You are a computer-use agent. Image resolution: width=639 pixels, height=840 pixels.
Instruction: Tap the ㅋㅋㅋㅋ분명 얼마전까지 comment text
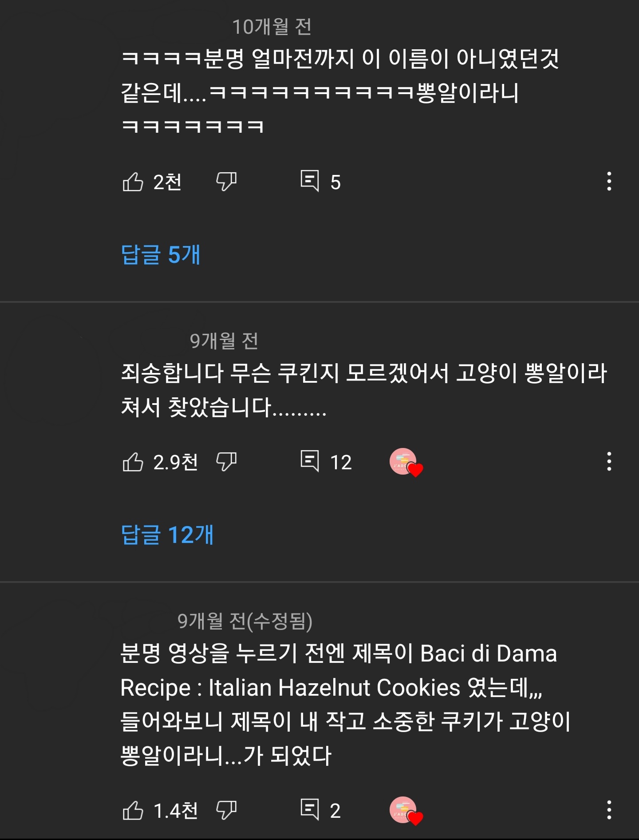(x=340, y=92)
